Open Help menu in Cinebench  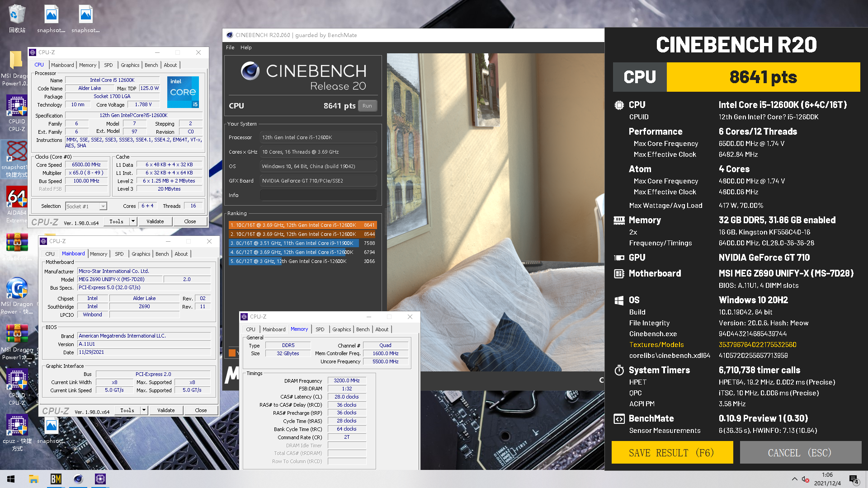[x=246, y=47]
